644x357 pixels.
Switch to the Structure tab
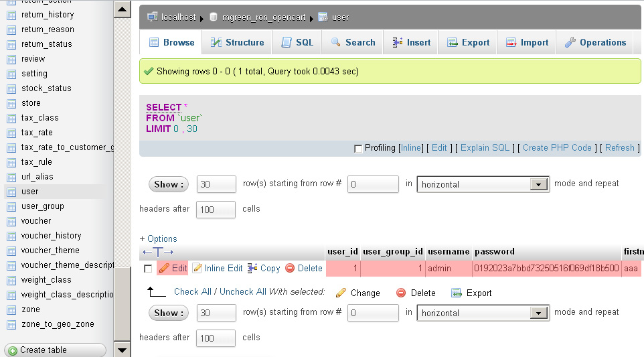click(237, 42)
